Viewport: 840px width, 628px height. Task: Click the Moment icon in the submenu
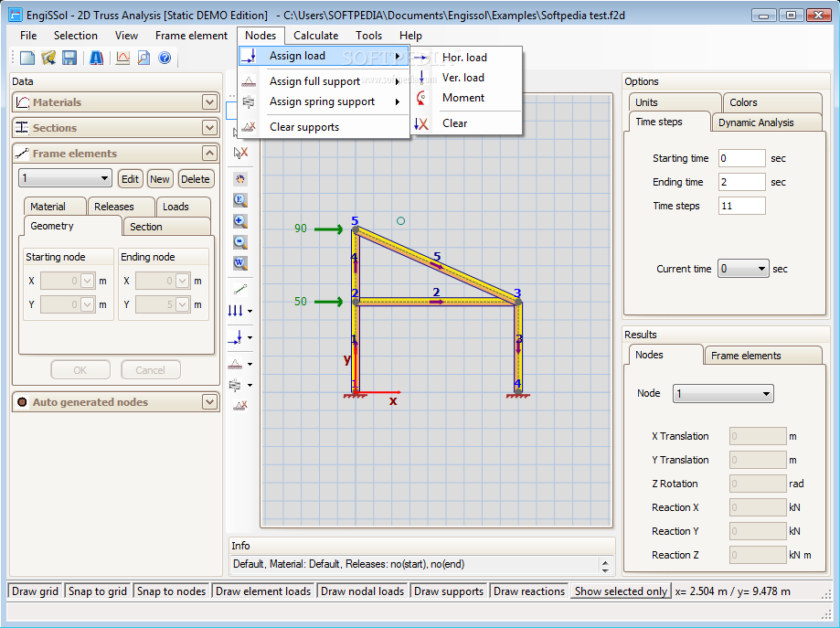pos(421,98)
